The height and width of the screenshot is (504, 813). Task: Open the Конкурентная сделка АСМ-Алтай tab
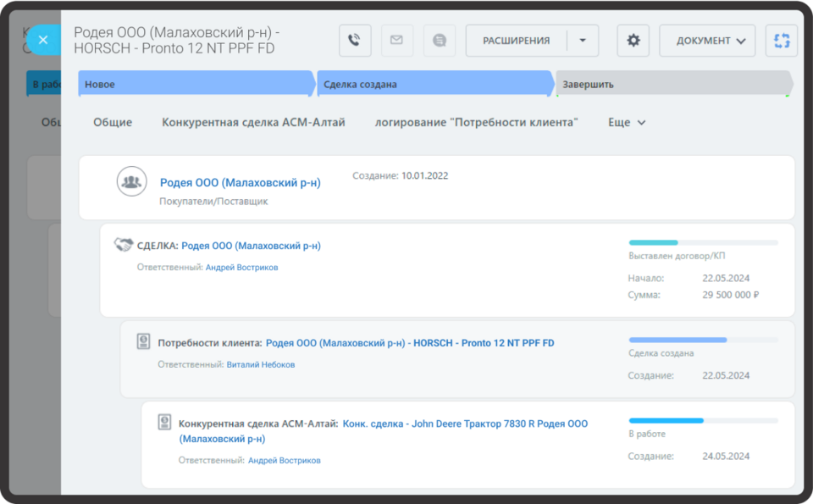pos(253,123)
